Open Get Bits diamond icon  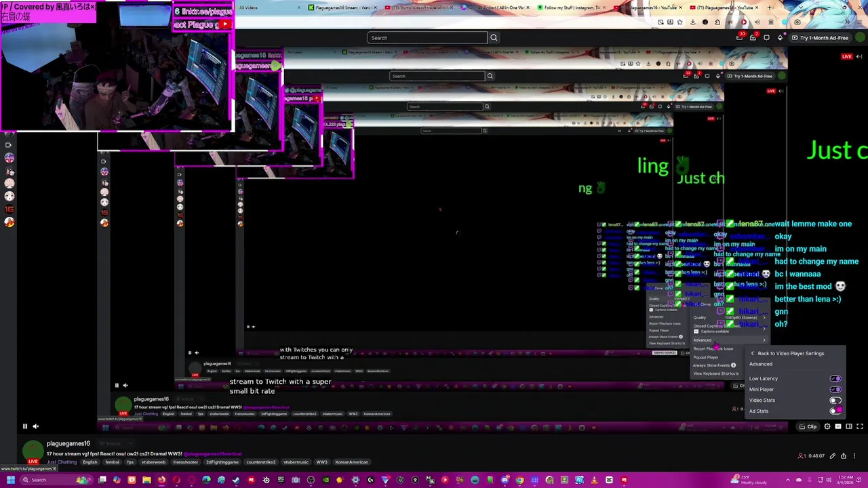pos(780,38)
